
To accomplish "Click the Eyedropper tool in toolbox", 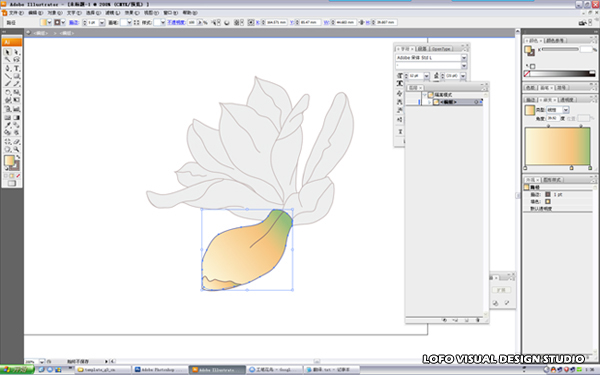I will coord(8,125).
